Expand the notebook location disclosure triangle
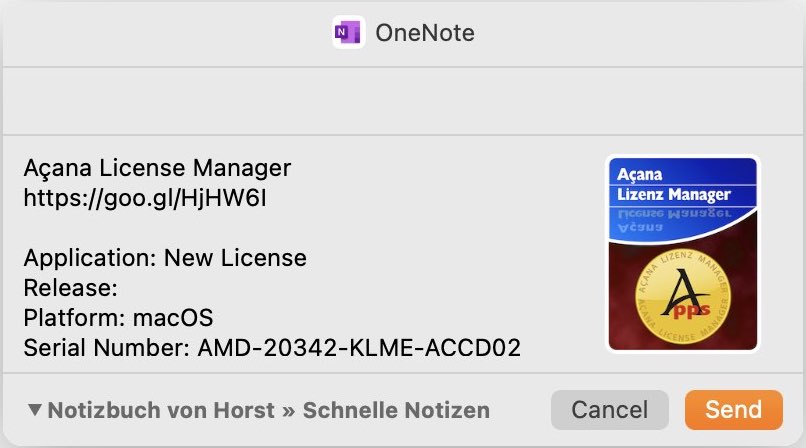 (34, 409)
